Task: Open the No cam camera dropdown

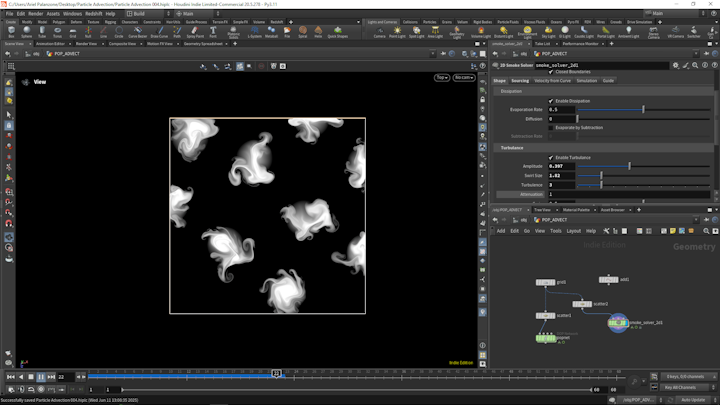Action: [463, 77]
